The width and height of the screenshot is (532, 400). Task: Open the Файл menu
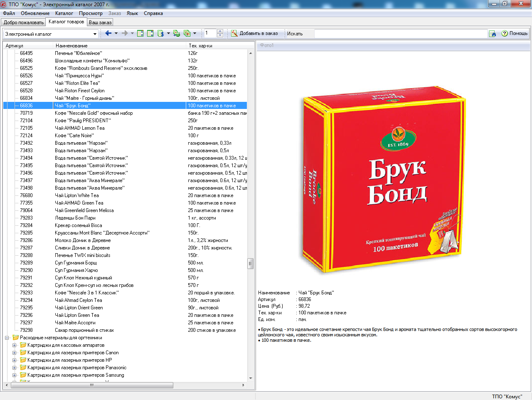click(9, 13)
